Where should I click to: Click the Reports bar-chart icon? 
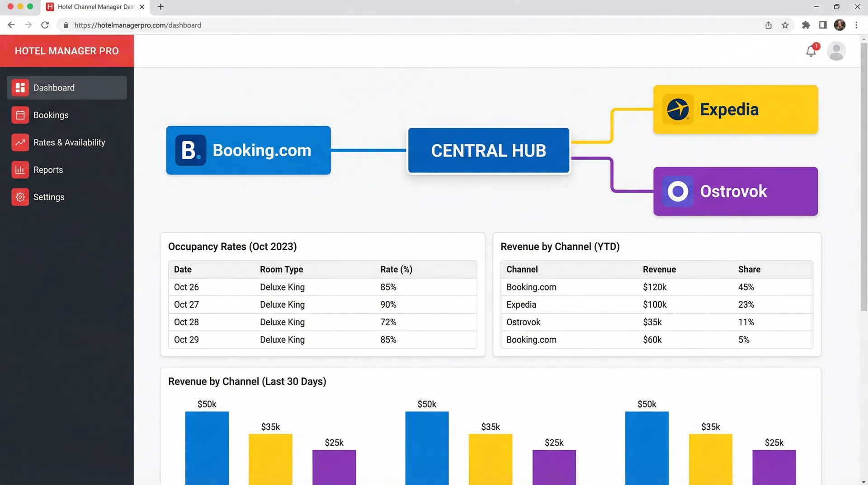pyautogui.click(x=20, y=170)
